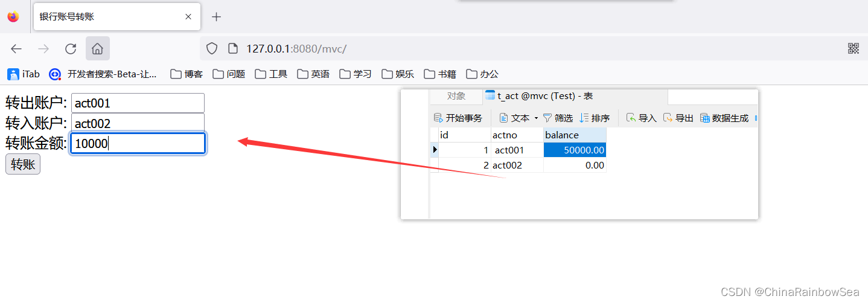The image size is (868, 302).
Task: Open the browser home page
Action: (x=98, y=49)
